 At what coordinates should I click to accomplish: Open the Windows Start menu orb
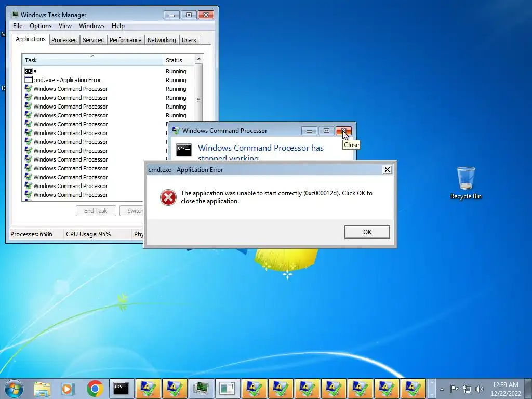[x=14, y=389]
